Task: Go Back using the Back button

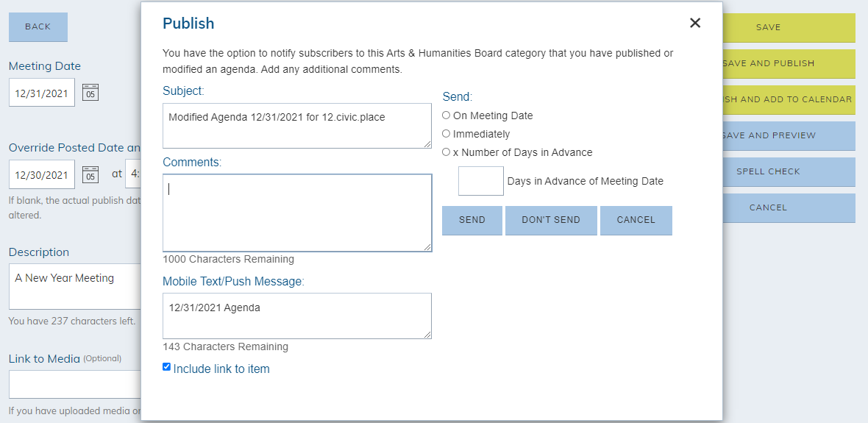Action: pos(38,27)
